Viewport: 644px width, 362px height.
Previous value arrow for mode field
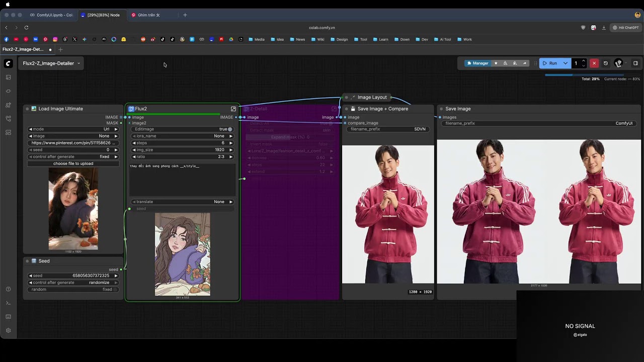(x=30, y=129)
